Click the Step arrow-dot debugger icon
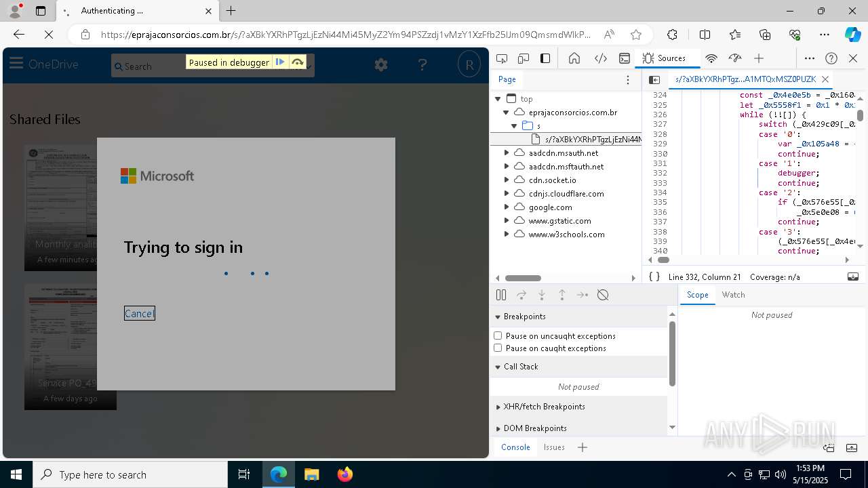 pos(583,295)
